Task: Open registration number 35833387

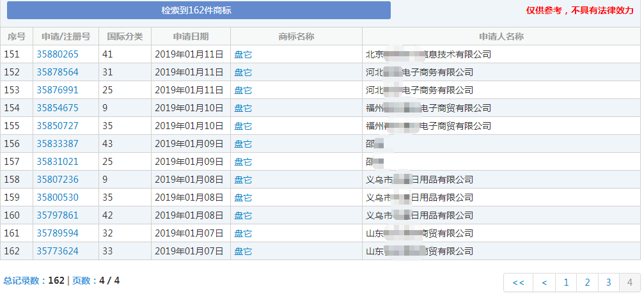Action: coord(58,144)
